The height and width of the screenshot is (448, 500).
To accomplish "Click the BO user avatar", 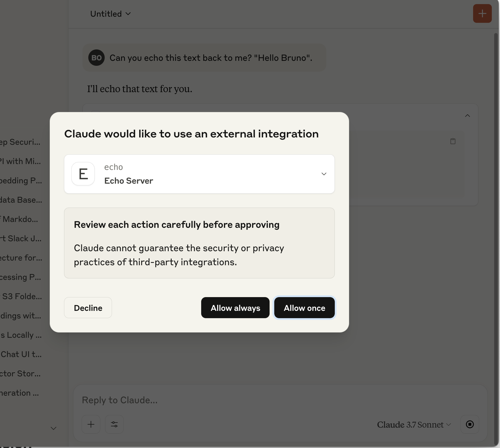I will point(96,58).
